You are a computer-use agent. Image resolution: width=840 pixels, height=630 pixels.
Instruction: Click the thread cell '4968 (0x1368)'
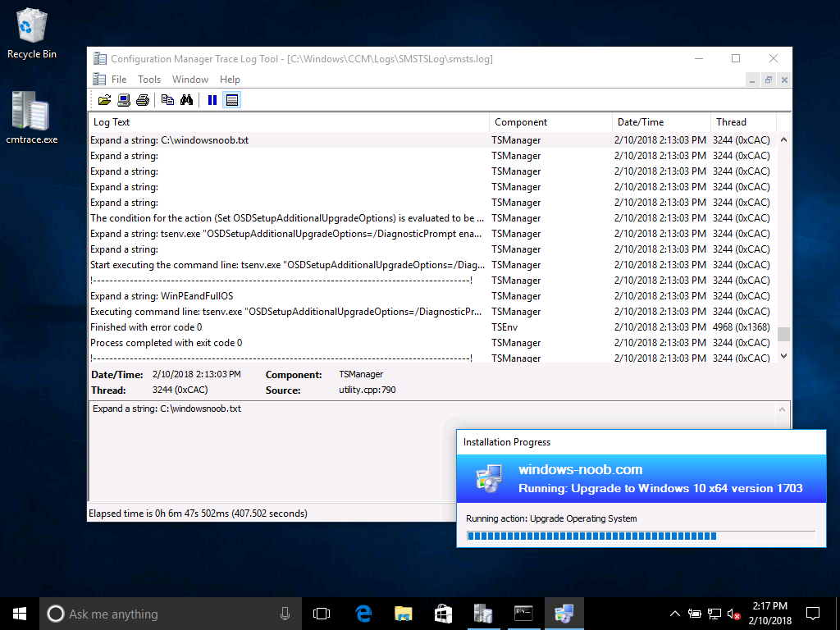pyautogui.click(x=741, y=326)
